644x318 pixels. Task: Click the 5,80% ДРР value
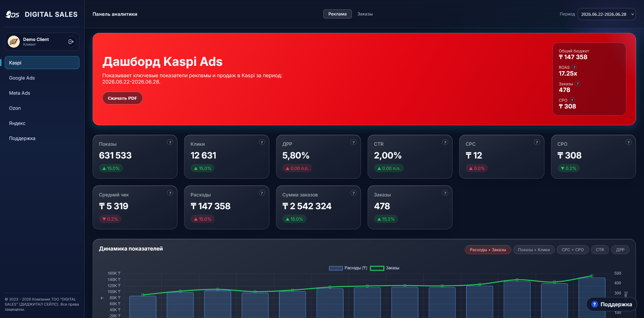pyautogui.click(x=296, y=155)
